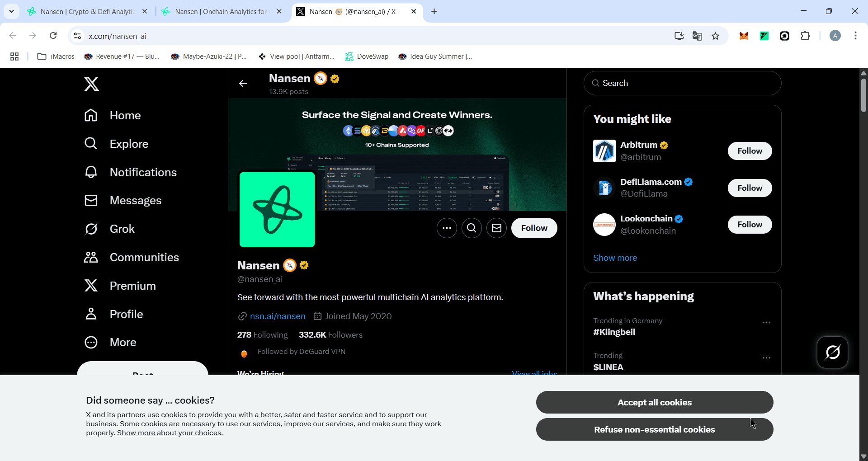Open the Explore page
Viewport: 868px width, 461px height.
tap(116, 144)
